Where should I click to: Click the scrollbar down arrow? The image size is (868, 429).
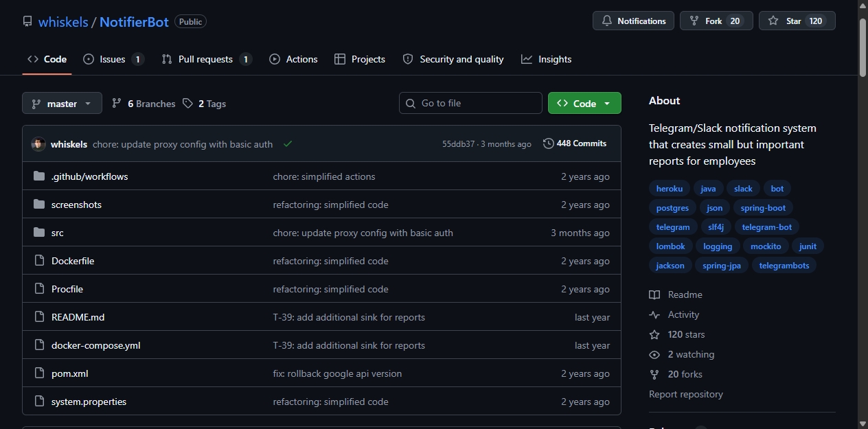(863, 423)
